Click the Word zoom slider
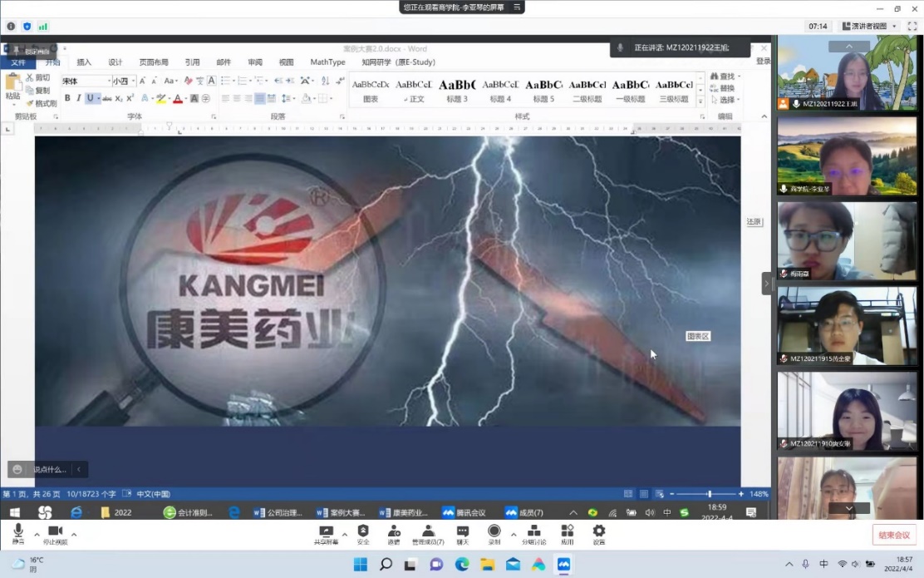This screenshot has height=578, width=924. [x=709, y=494]
